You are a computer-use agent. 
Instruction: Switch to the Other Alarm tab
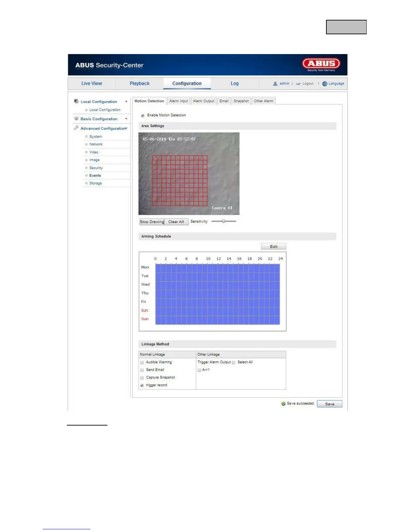pos(264,101)
